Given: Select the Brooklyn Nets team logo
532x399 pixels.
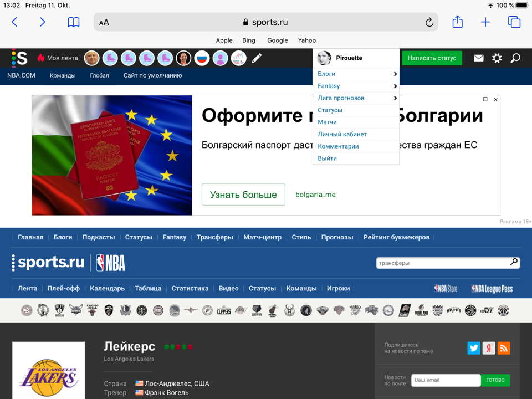Looking at the screenshot, I should pyautogui.click(x=59, y=310).
